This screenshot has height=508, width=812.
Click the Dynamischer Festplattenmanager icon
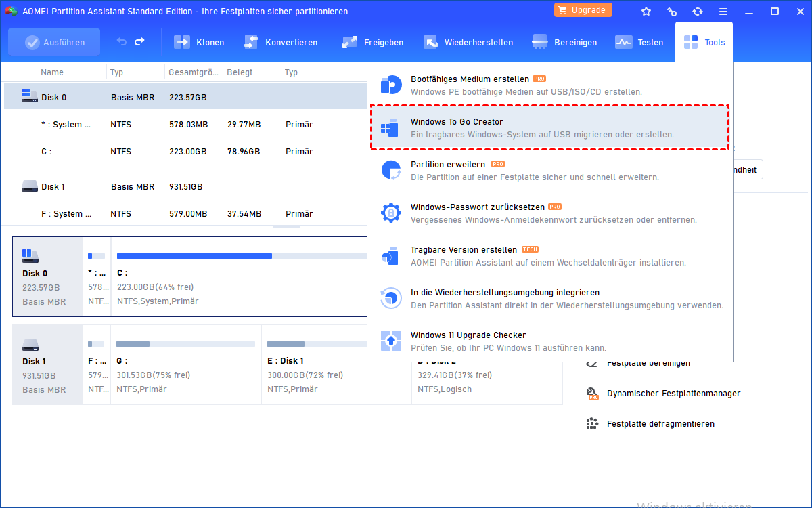tap(592, 394)
